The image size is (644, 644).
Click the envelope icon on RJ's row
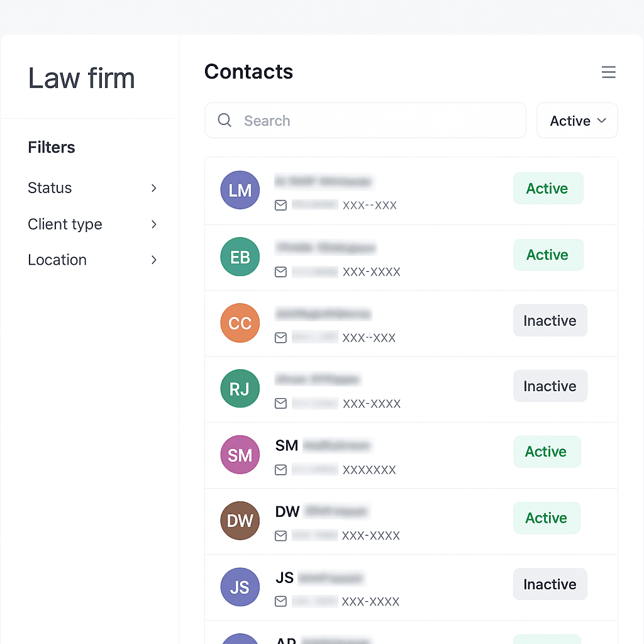pos(280,404)
